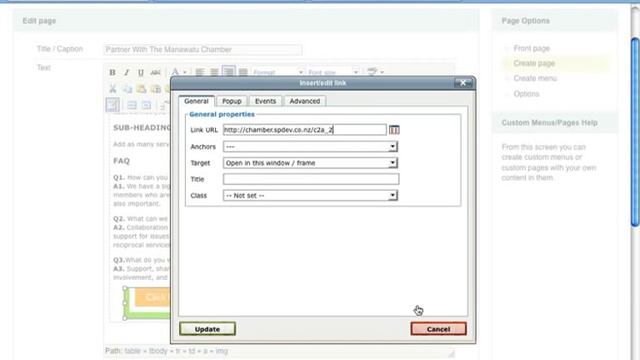Click the insert table icon
This screenshot has width=640, height=360.
point(113,105)
